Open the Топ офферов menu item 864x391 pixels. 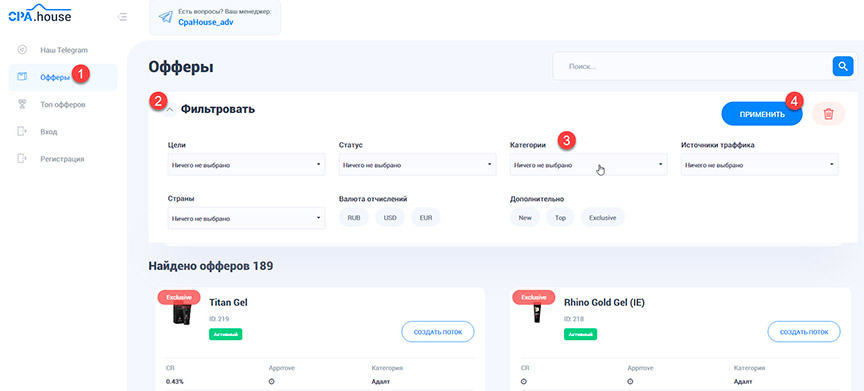point(63,105)
